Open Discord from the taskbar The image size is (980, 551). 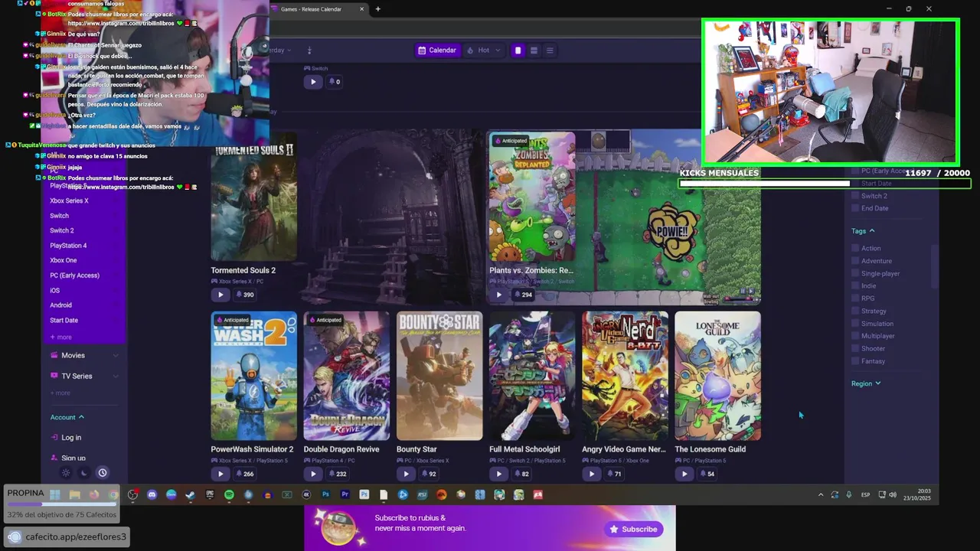pos(152,495)
